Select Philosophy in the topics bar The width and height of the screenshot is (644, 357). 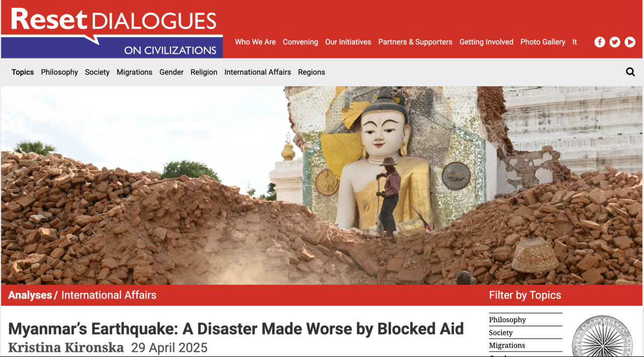(59, 72)
